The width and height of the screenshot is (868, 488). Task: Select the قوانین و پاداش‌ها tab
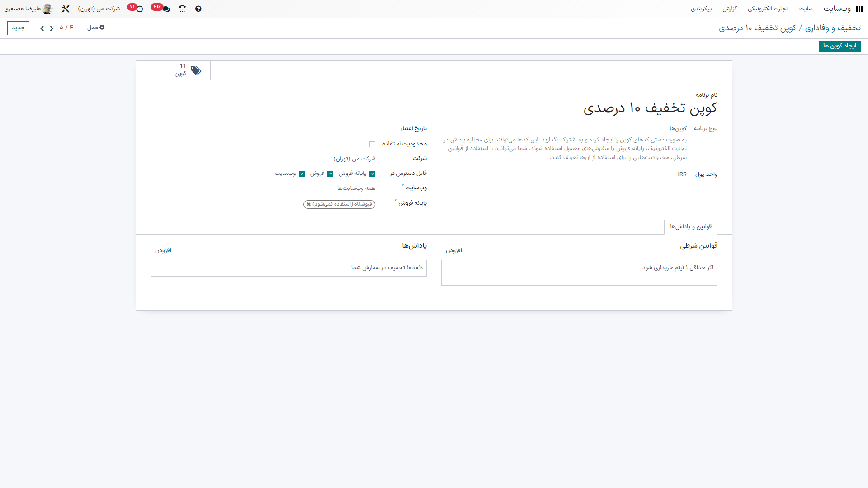[690, 227]
